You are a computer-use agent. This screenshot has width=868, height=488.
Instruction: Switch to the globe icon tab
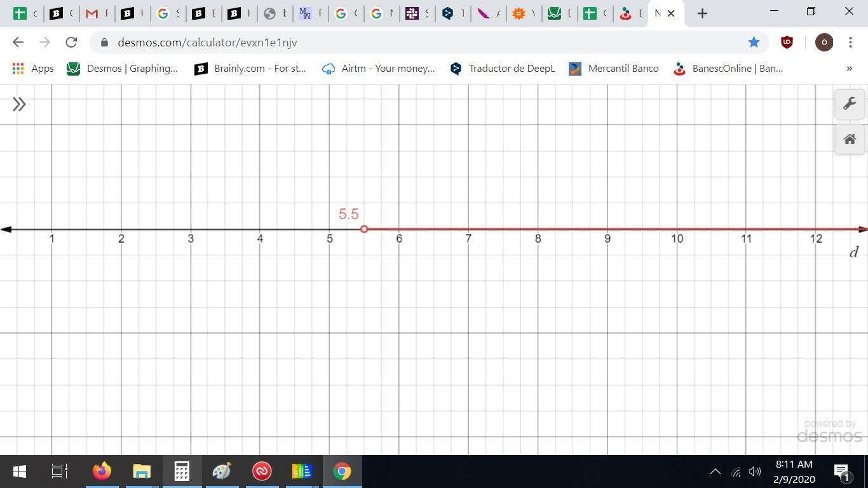(x=275, y=13)
